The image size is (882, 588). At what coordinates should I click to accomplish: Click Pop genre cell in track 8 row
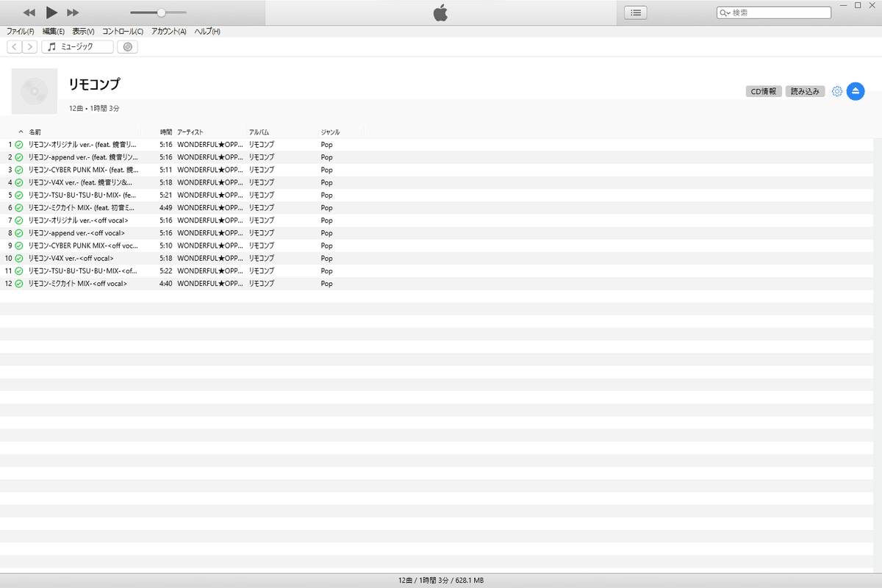pyautogui.click(x=326, y=233)
